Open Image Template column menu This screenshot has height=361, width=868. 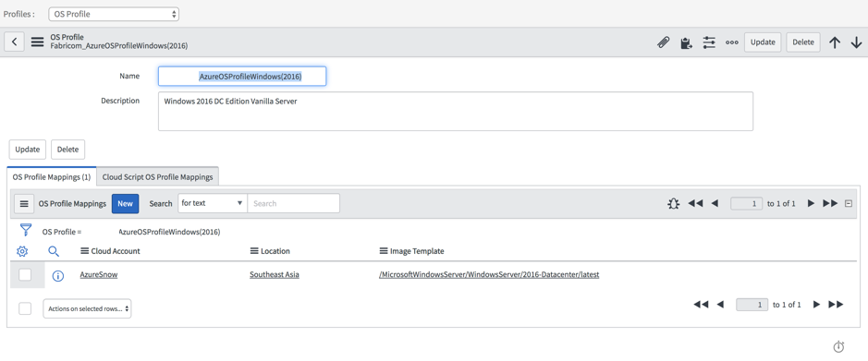(383, 251)
